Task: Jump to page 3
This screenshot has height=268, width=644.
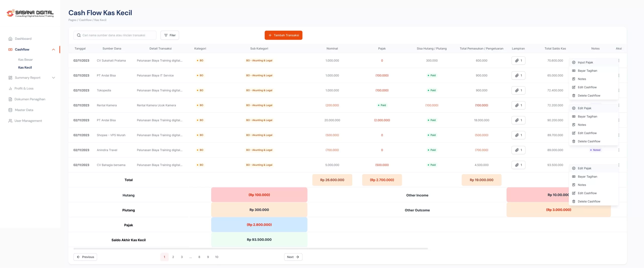Action: 182,257
